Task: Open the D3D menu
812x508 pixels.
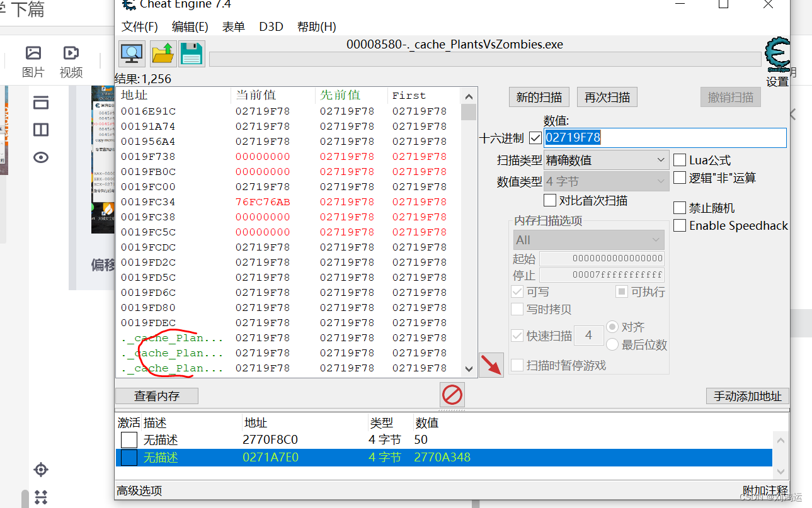Action: pos(271,26)
